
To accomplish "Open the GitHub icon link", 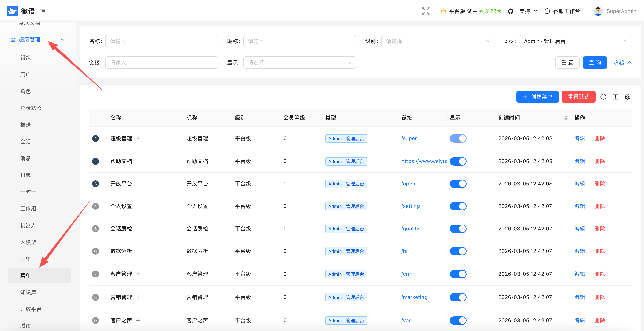I will click(x=511, y=11).
